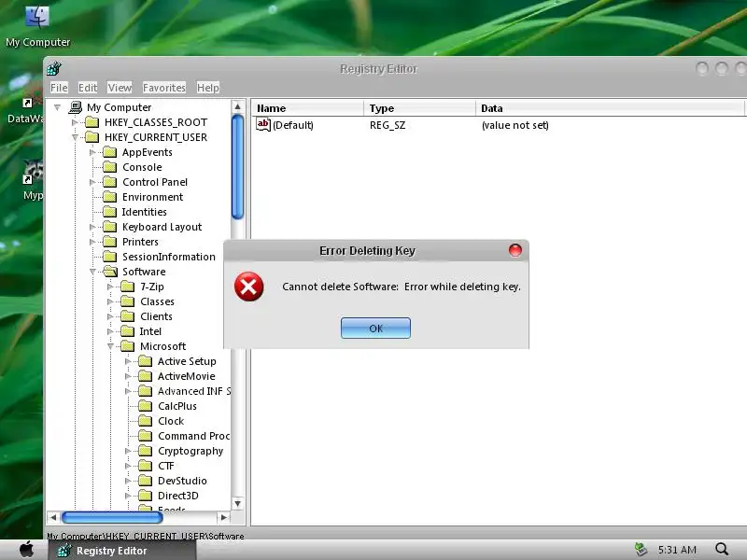Expand the Control Panel node
Viewport: 747px width, 560px height.
[92, 182]
